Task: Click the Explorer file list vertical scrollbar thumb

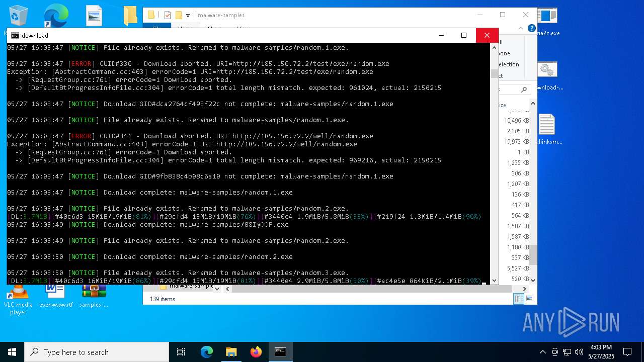Action: pyautogui.click(x=533, y=255)
